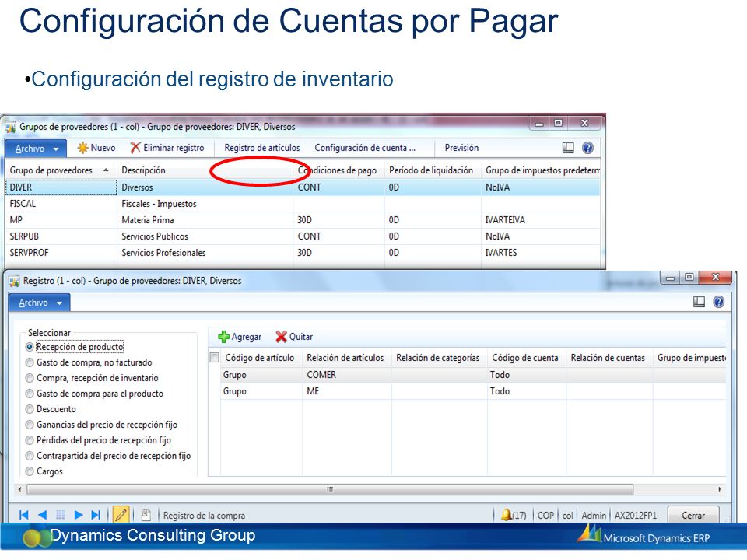Open Archivo menu in Registro window
The height and width of the screenshot is (560, 747).
40,303
